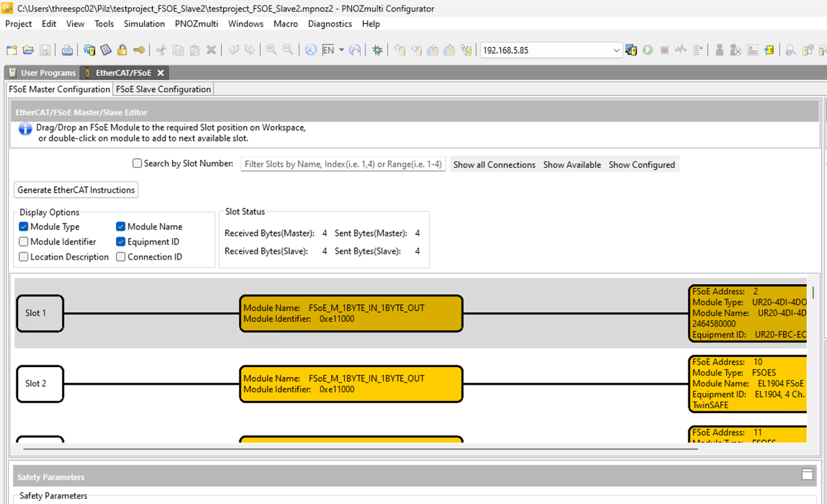Click the red X Delete icon

point(211,50)
